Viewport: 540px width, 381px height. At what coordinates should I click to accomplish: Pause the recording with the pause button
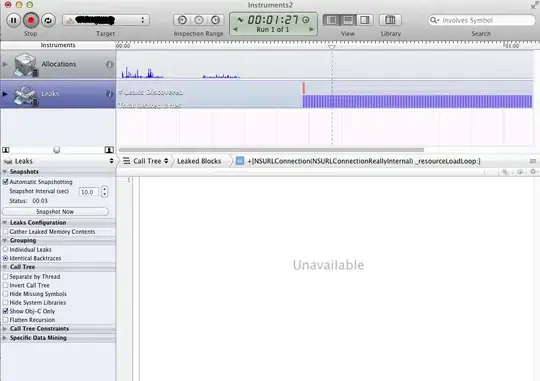[x=13, y=20]
